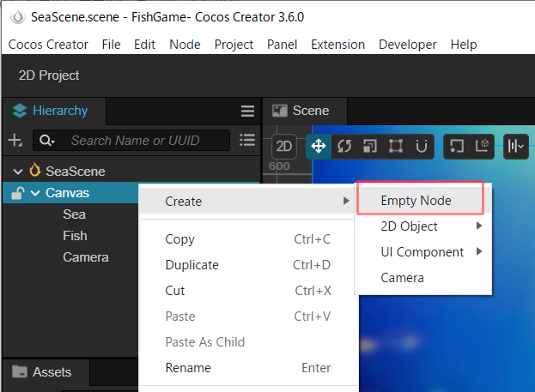Image resolution: width=535 pixels, height=392 pixels.
Task: Select the Scale gizmo tool
Action: point(370,147)
